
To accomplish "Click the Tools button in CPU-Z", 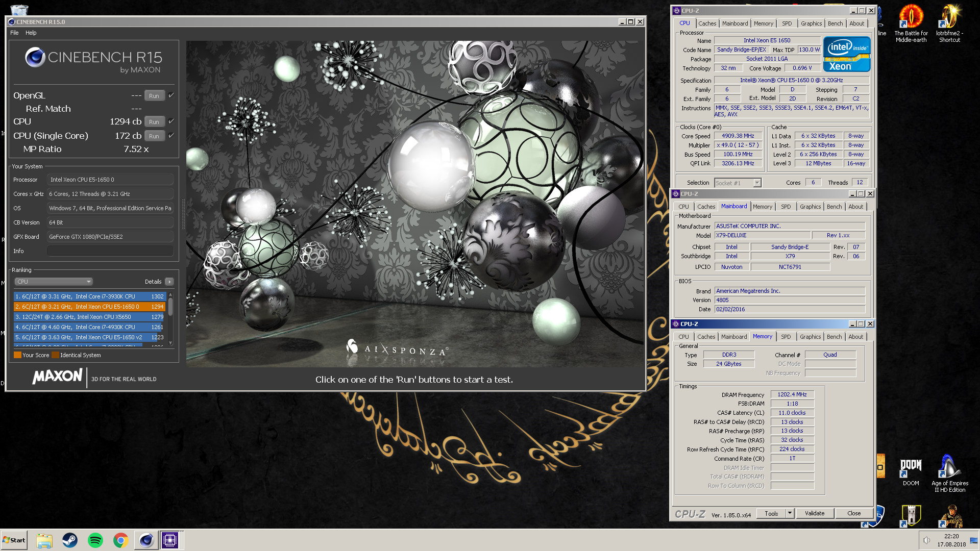I will (771, 513).
